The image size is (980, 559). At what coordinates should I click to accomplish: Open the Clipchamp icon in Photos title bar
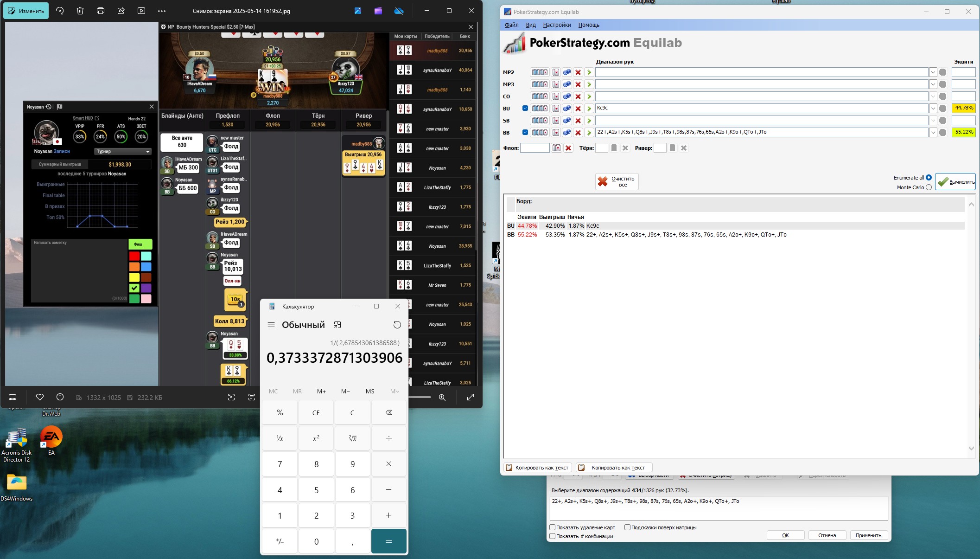click(x=378, y=11)
